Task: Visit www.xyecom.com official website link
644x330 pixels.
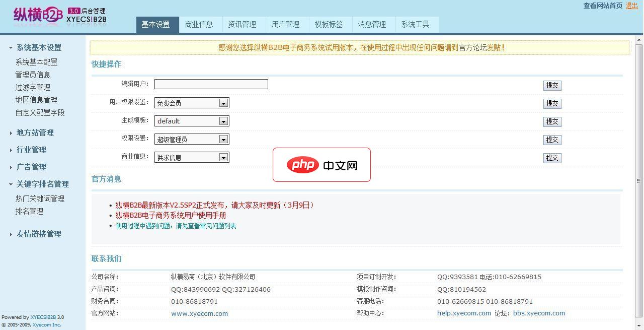Action: click(x=199, y=313)
